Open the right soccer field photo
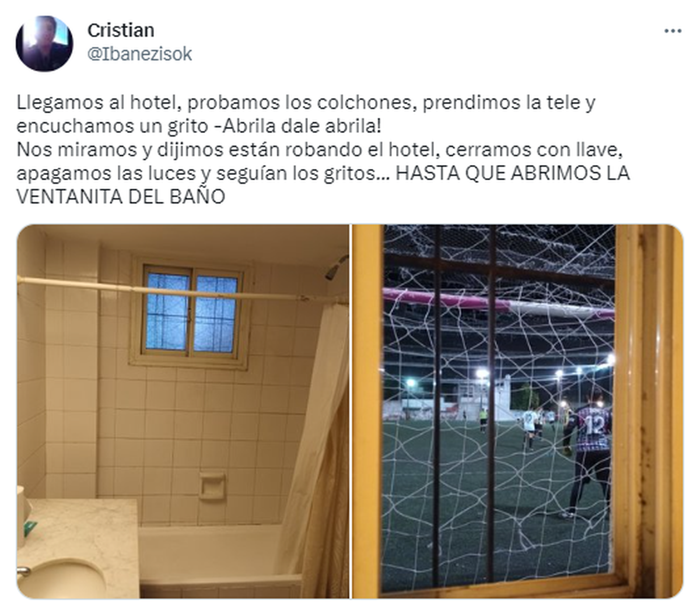Screen dimensions: 700x613 (517, 411)
